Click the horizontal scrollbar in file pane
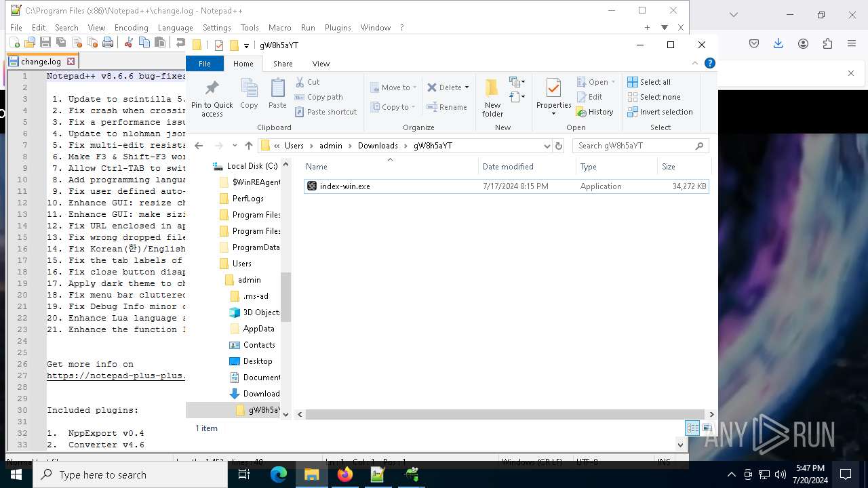This screenshot has width=868, height=488. pos(504,414)
